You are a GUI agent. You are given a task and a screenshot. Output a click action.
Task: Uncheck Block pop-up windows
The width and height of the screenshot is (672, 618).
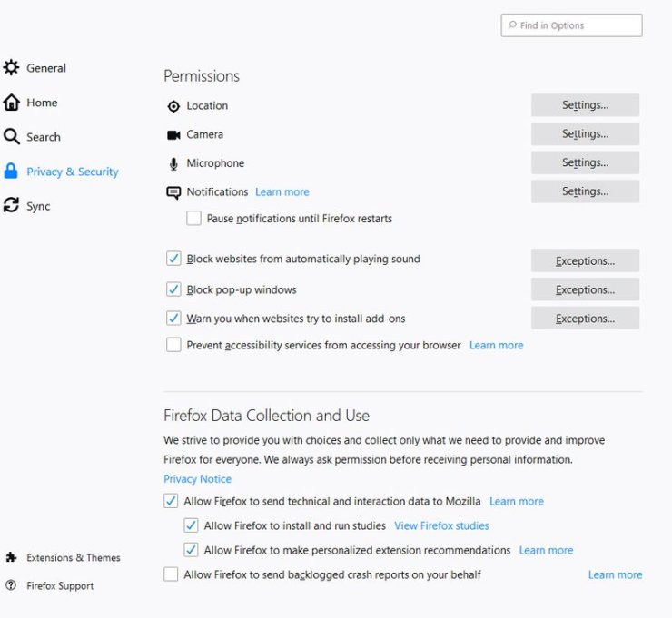coord(173,289)
